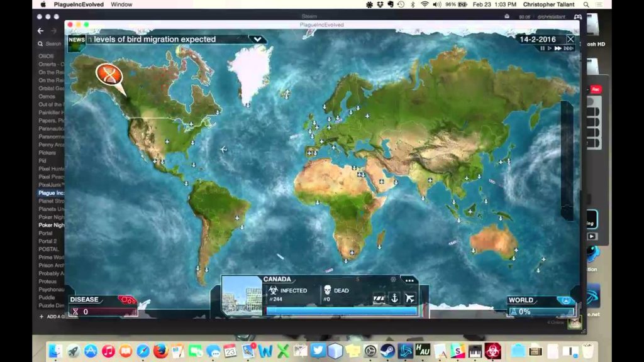Open Notification Center in the menu bar
Screen dimensions: 644x362
click(599, 4)
